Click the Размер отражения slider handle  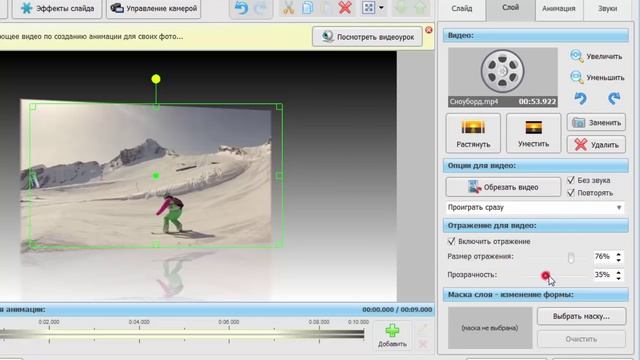coord(571,257)
